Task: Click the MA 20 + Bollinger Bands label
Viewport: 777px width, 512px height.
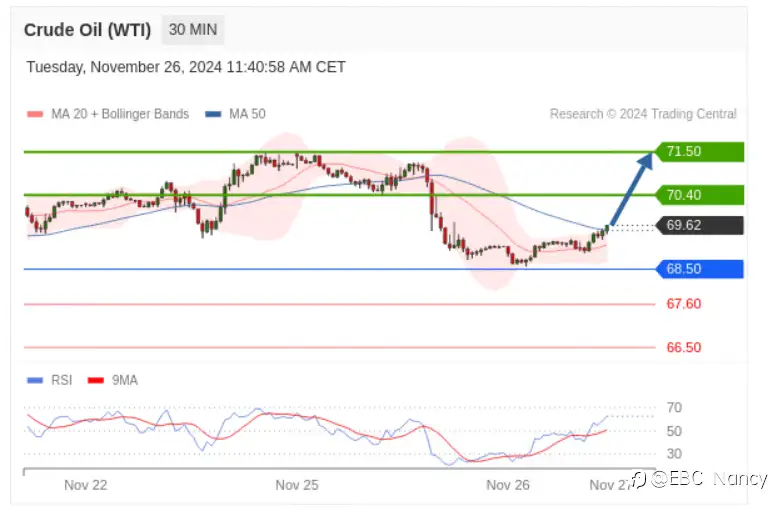Action: pos(120,114)
